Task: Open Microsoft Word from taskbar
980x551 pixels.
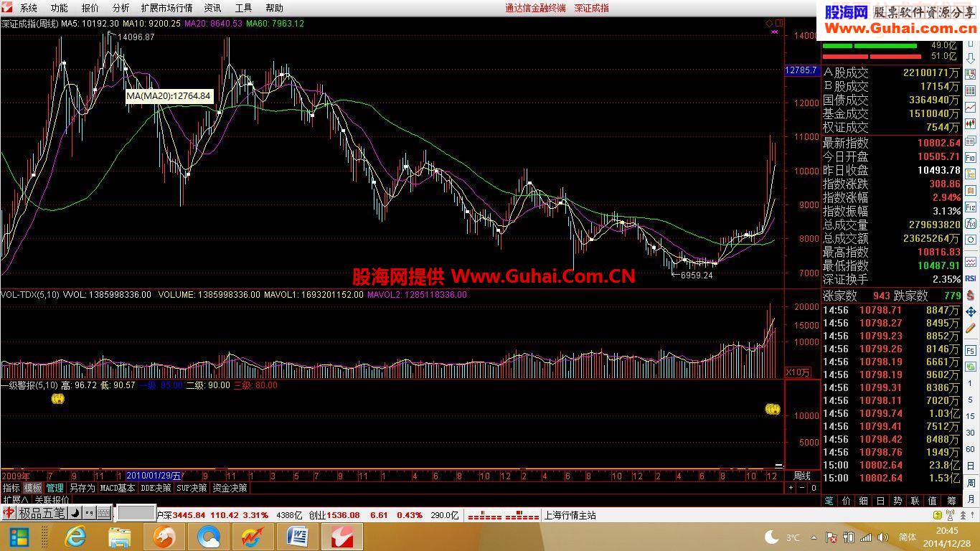Action: point(297,537)
